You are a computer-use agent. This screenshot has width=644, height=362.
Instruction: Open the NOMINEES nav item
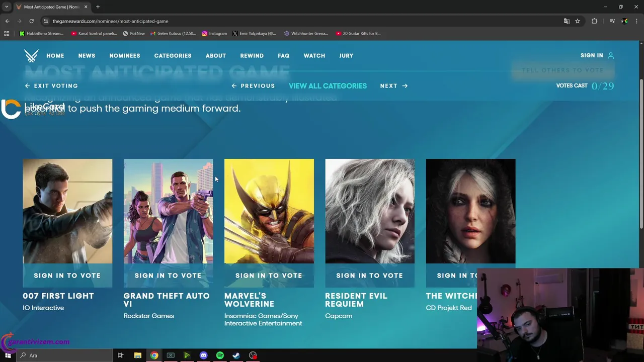click(125, 56)
